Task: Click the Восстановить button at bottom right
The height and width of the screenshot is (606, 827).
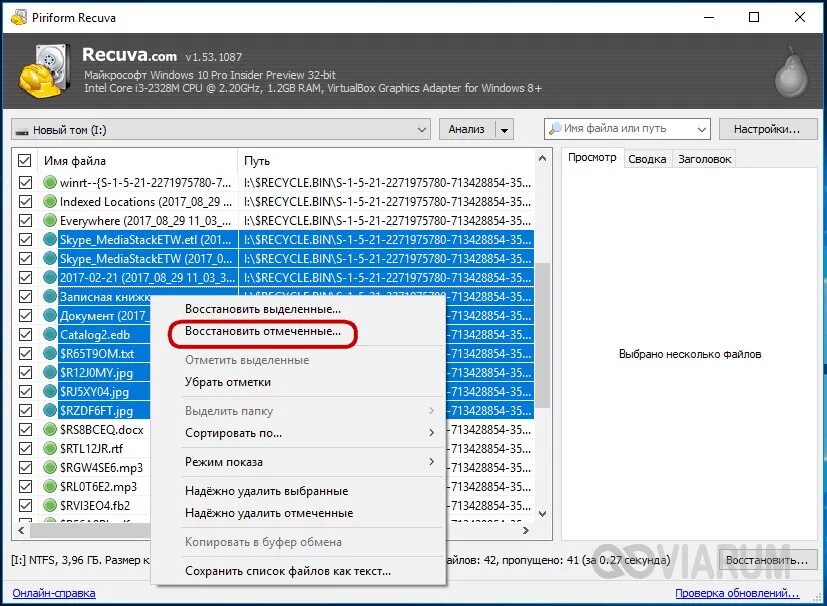Action: (767, 560)
